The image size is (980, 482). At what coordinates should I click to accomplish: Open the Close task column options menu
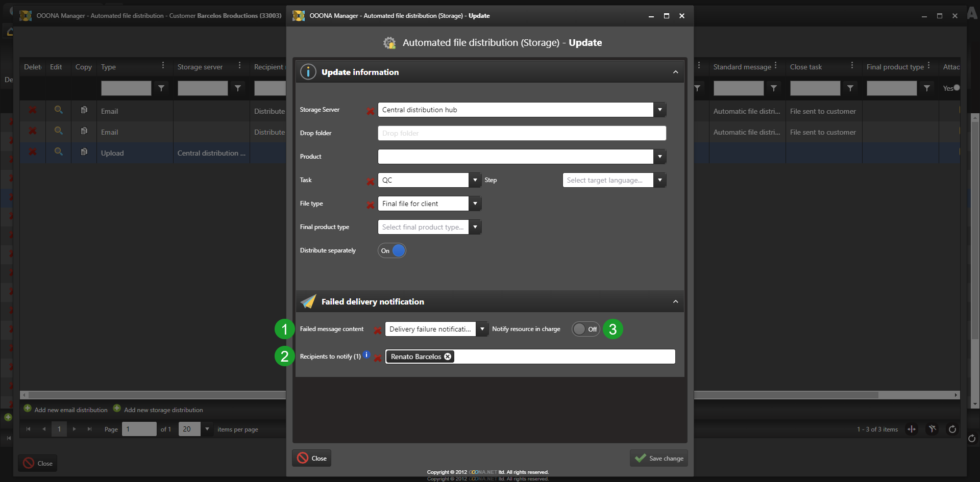coord(852,65)
